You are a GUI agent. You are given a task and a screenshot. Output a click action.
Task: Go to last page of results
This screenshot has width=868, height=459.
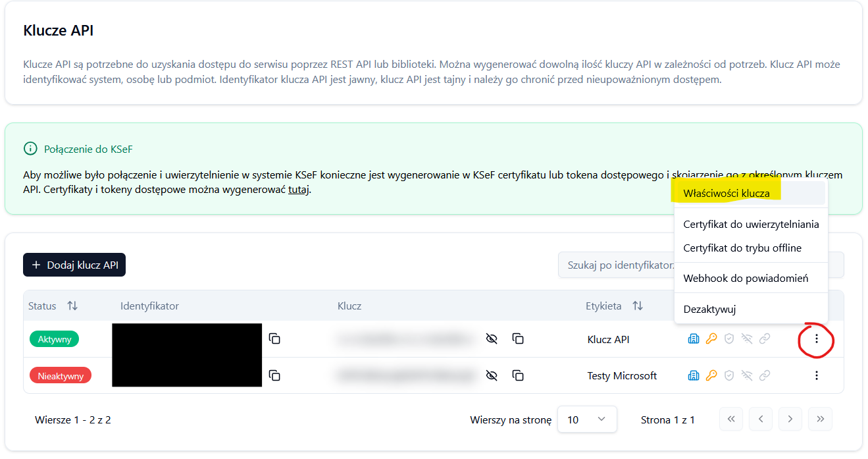pos(821,419)
